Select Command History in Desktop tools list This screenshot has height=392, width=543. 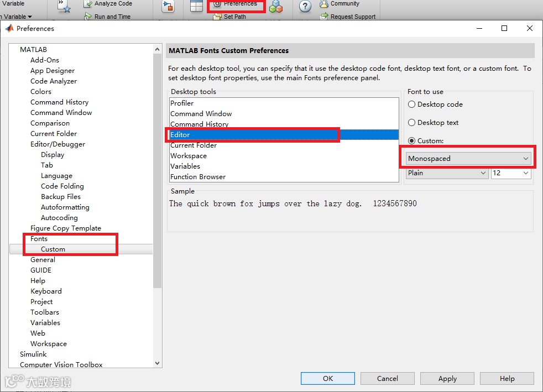pos(284,124)
